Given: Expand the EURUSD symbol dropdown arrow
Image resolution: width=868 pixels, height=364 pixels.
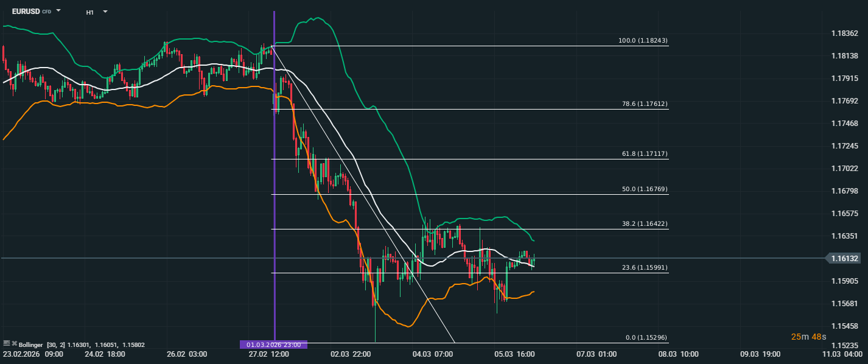Looking at the screenshot, I should (58, 10).
